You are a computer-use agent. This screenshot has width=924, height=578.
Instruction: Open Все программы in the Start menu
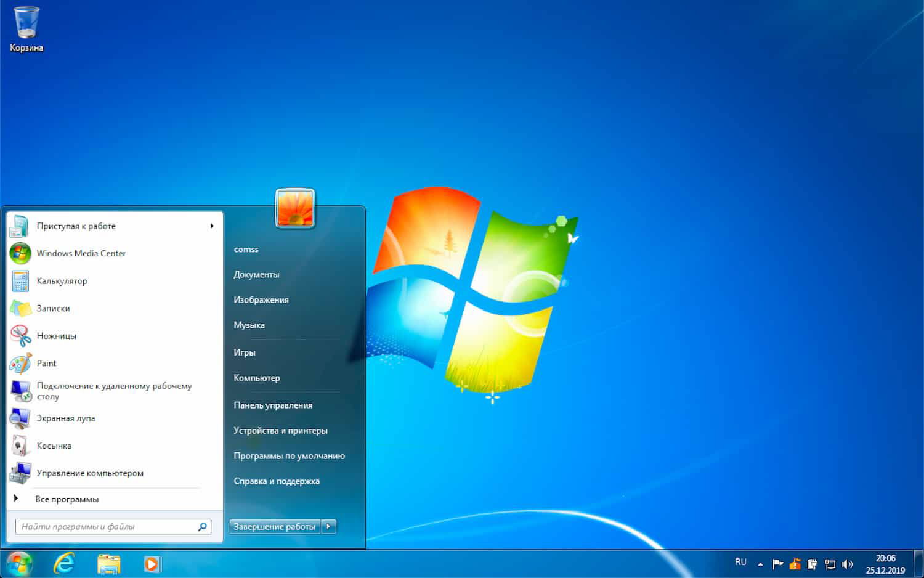pyautogui.click(x=67, y=499)
